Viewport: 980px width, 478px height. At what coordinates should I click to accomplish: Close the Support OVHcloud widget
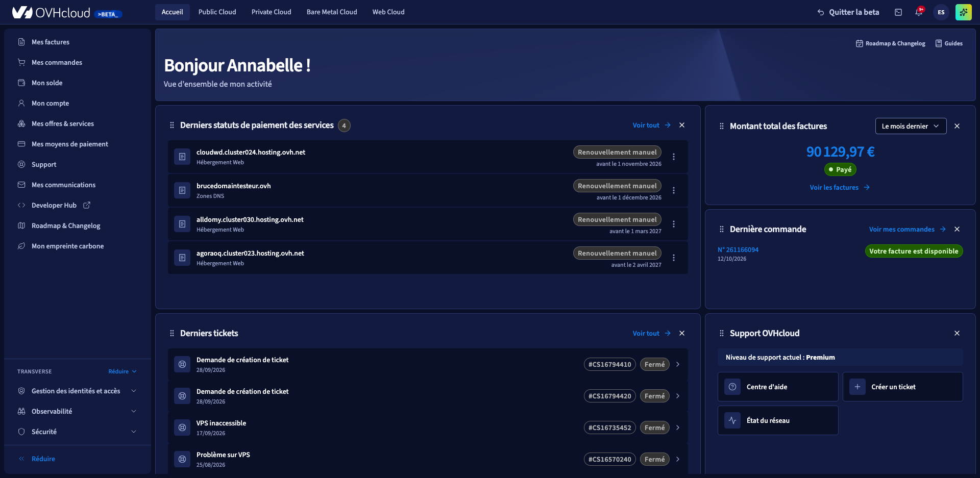[x=957, y=333]
